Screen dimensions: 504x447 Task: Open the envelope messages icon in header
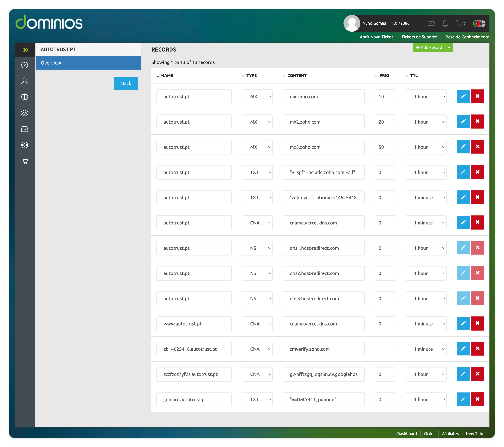(431, 23)
